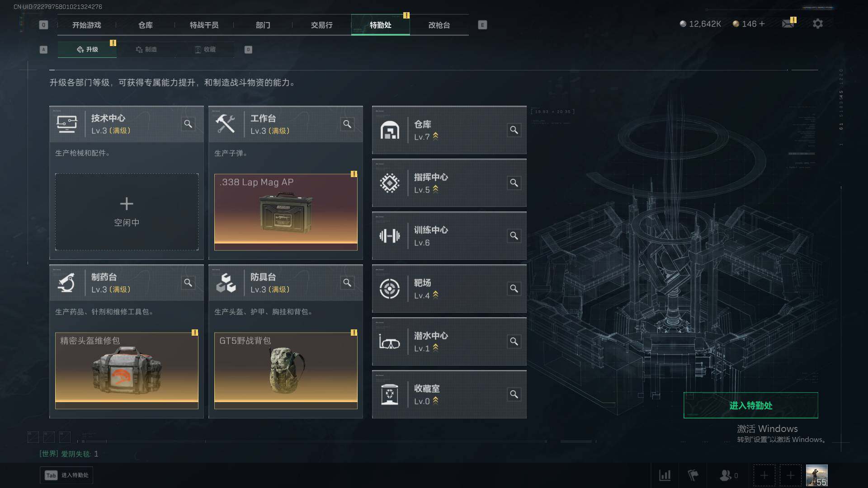This screenshot has width=868, height=488.
Task: Inspect 技术中心 with its magnifier icon
Action: [188, 124]
